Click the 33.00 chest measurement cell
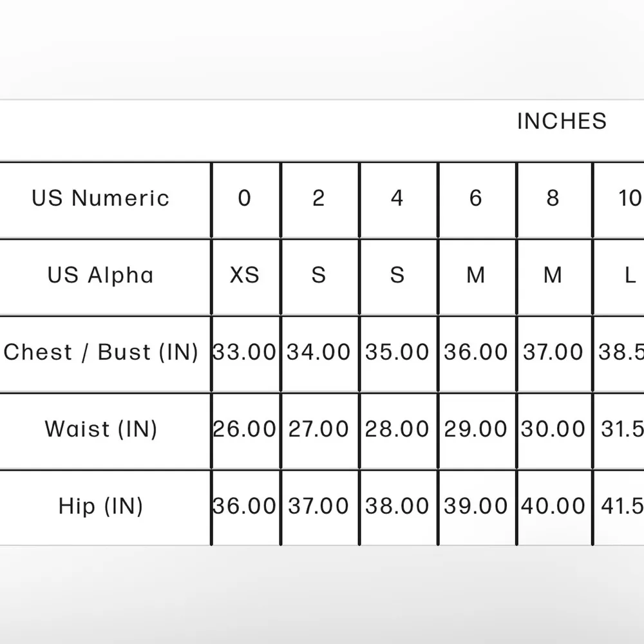Screen dimensions: 644x644 (x=245, y=352)
